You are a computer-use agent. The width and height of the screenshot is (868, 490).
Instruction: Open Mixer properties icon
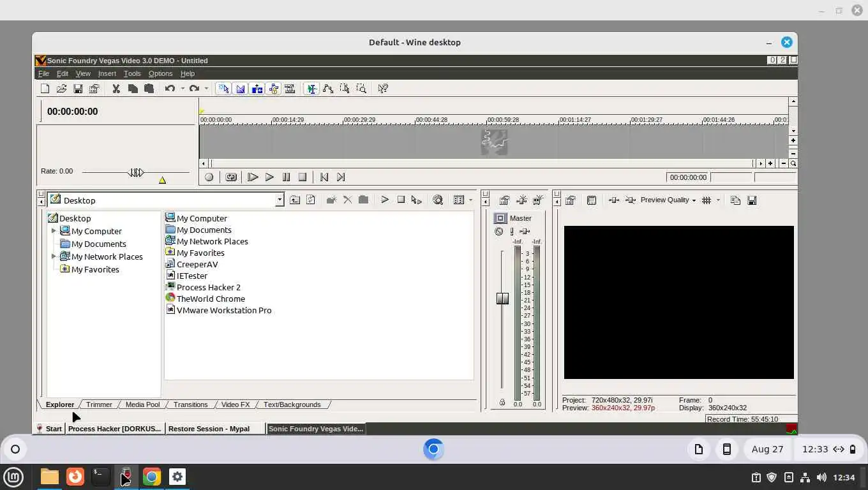tap(504, 200)
